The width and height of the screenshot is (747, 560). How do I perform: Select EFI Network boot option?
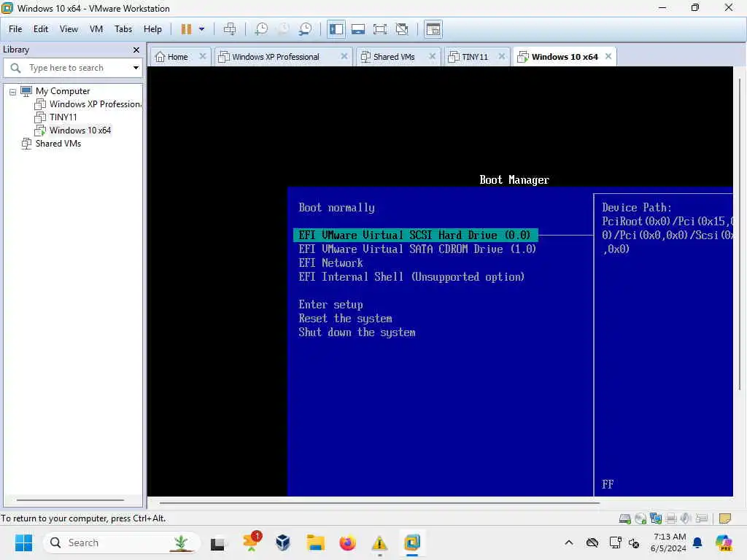tap(330, 262)
